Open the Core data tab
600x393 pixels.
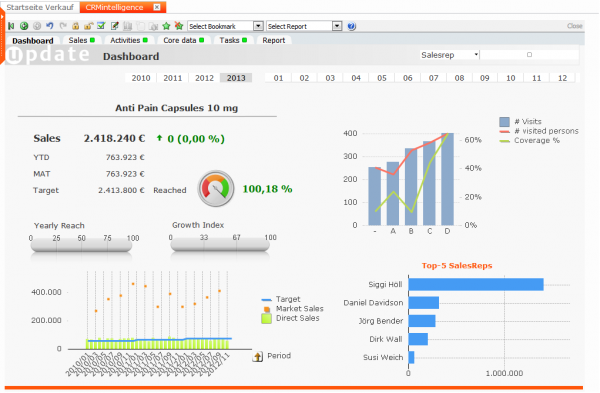[184, 40]
